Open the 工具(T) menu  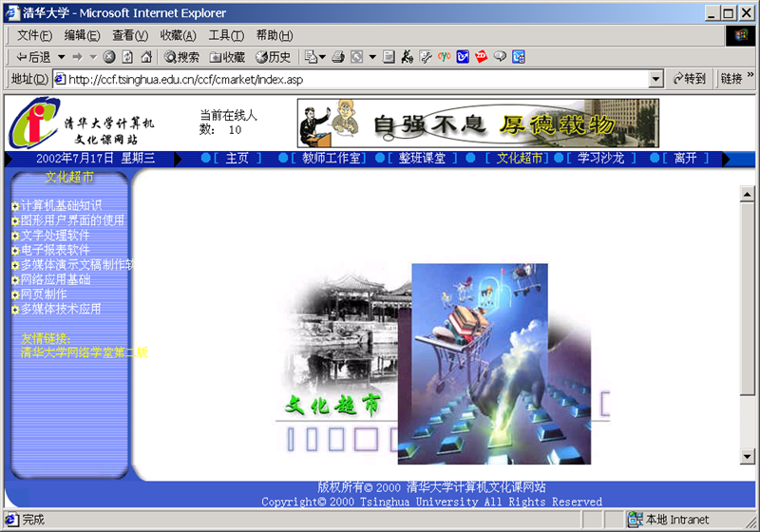(x=226, y=35)
